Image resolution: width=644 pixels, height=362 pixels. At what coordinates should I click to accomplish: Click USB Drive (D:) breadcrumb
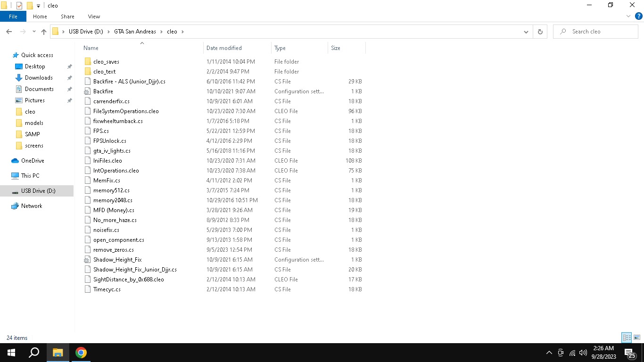click(x=86, y=32)
